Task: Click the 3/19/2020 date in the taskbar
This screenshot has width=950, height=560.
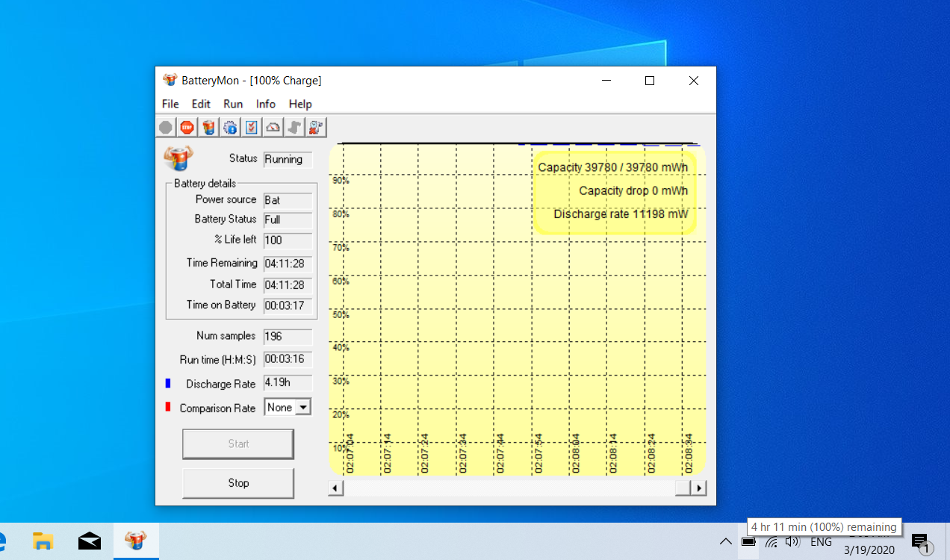Action: [869, 550]
